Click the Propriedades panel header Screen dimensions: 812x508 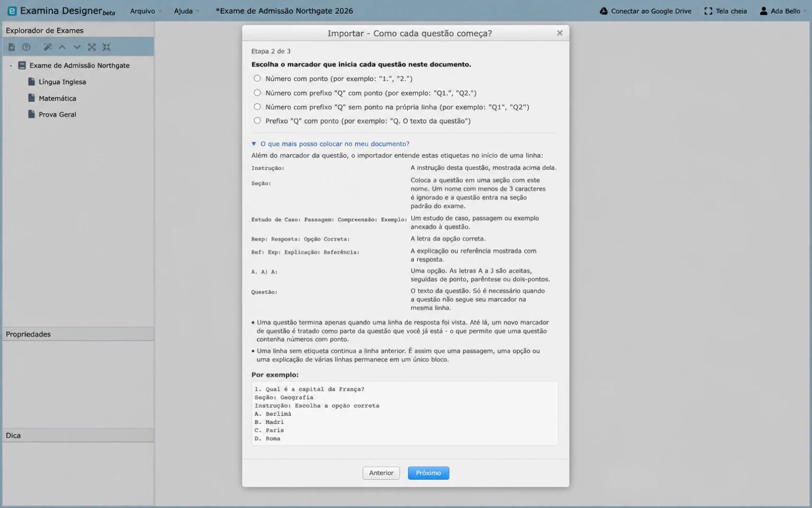(78, 334)
